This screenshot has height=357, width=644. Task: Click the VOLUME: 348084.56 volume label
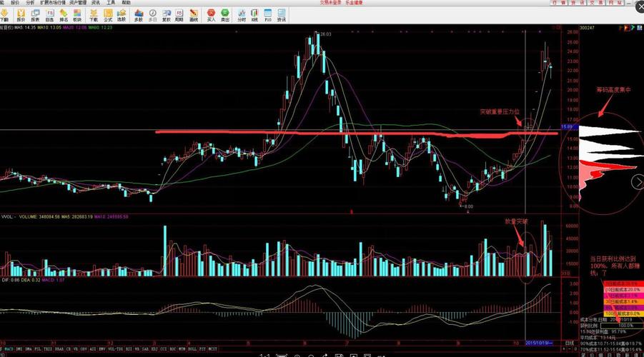[x=39, y=216]
